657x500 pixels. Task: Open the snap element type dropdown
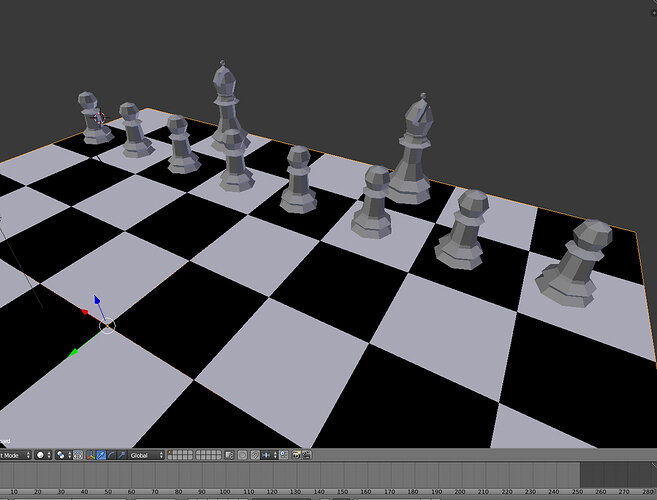tap(269, 455)
